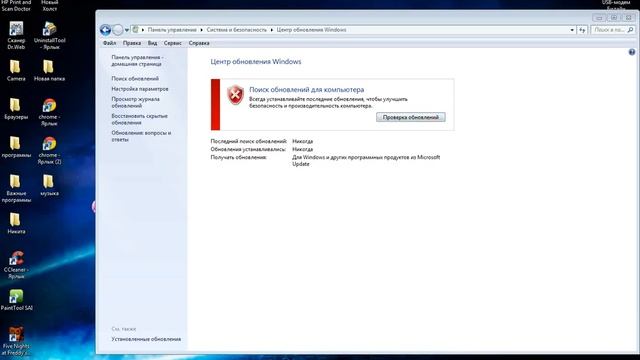640x360 pixels.
Task: Click the Получать обновления label
Action: pos(238,157)
